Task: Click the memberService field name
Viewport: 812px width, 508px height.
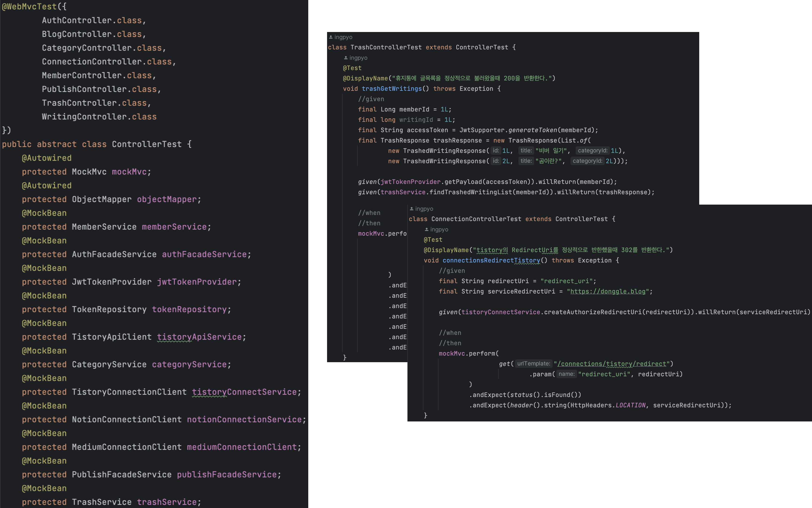Action: tap(174, 227)
